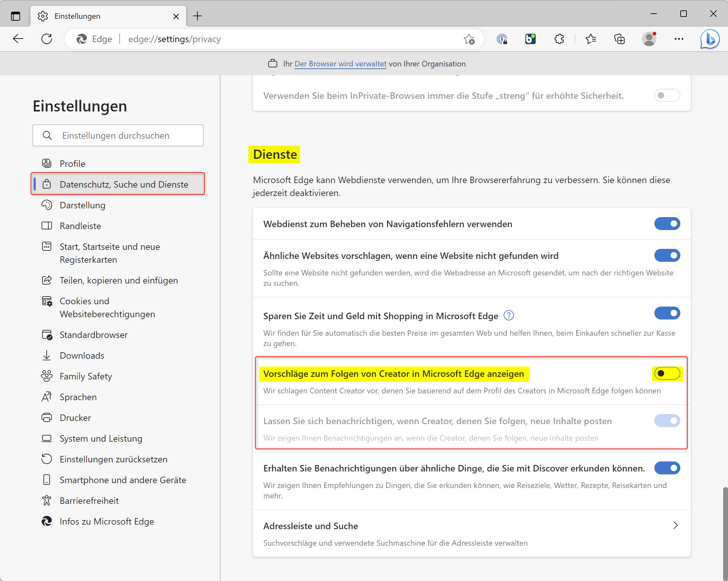Click the help icon next to Shopping
The image size is (728, 581).
tap(508, 316)
